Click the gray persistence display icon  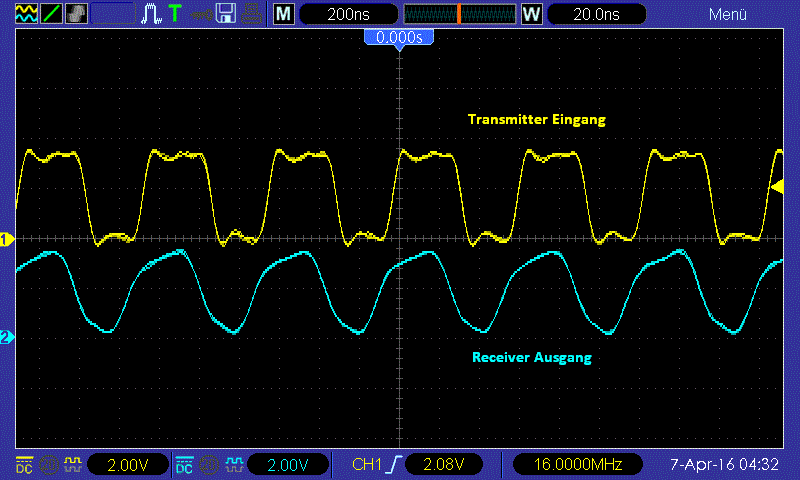pyautogui.click(x=76, y=13)
